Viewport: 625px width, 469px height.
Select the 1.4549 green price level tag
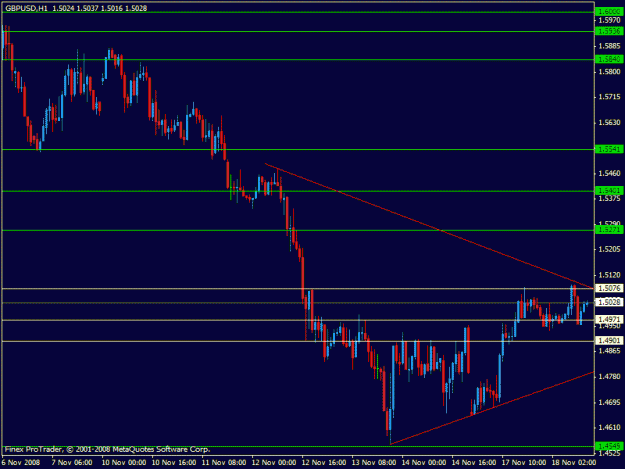tap(609, 446)
